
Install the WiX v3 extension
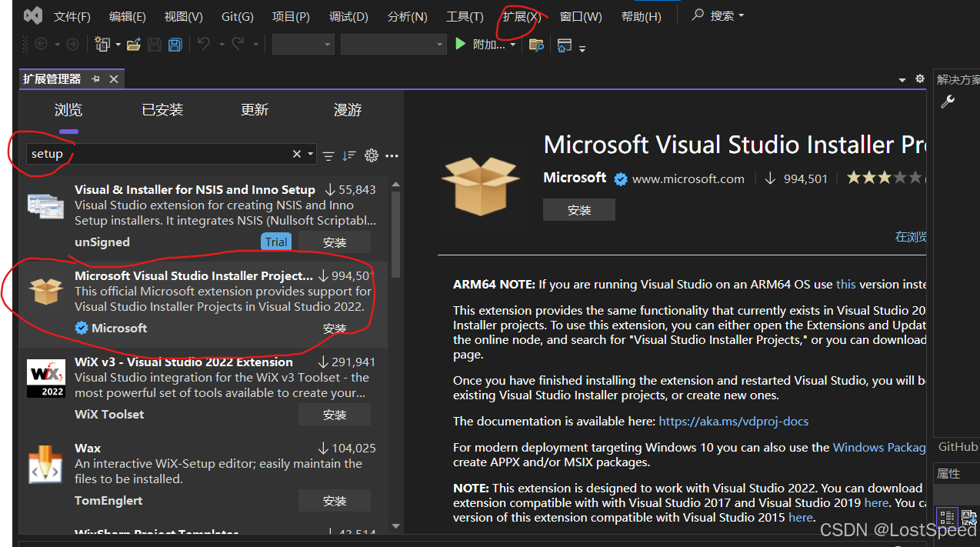pos(335,415)
